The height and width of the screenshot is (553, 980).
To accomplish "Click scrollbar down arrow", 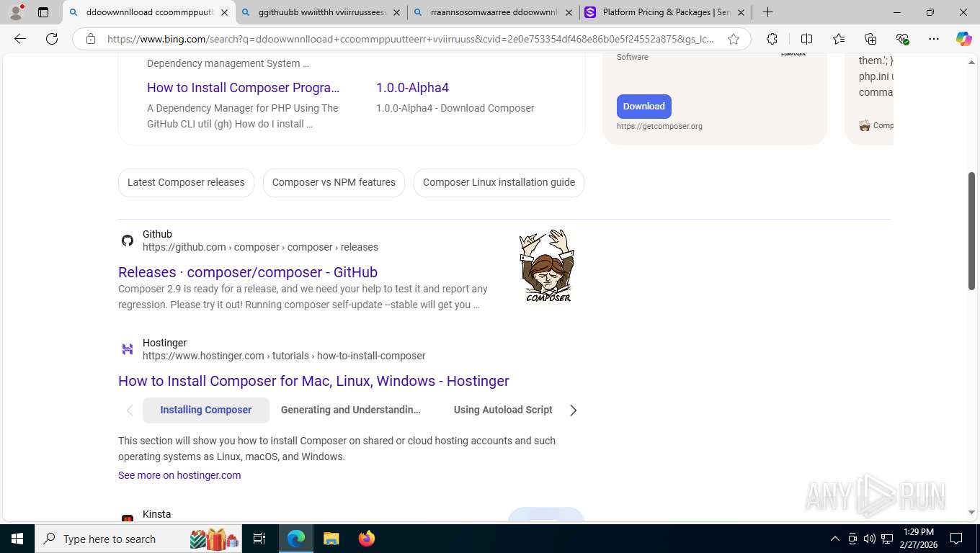I will point(971,513).
